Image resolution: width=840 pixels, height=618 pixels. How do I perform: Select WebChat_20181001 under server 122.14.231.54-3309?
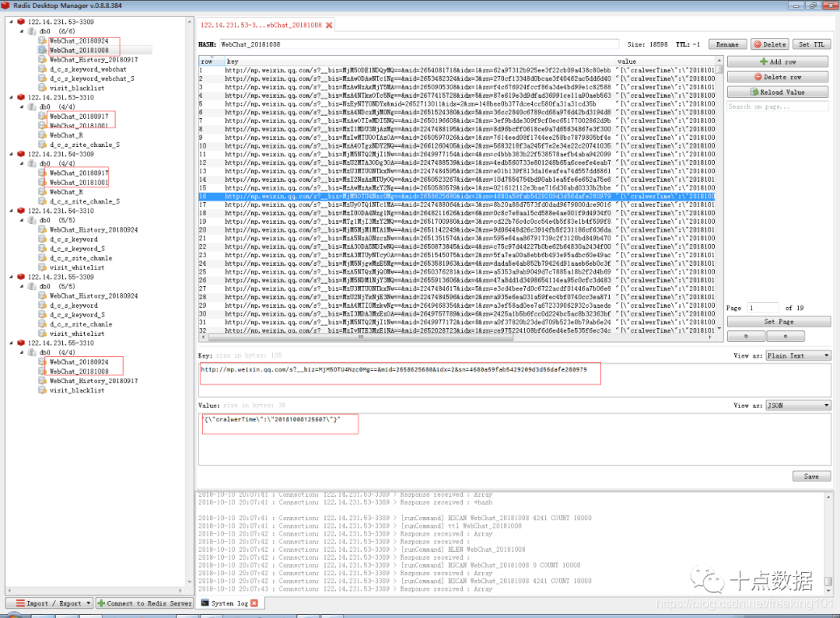click(79, 183)
